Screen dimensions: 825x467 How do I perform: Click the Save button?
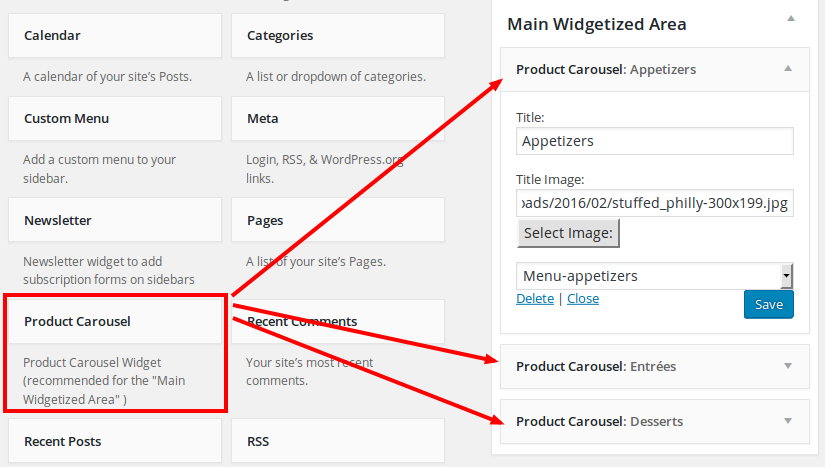[x=768, y=304]
